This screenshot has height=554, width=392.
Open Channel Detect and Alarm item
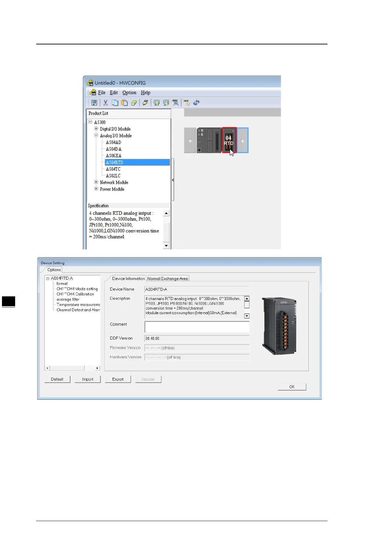click(x=78, y=310)
